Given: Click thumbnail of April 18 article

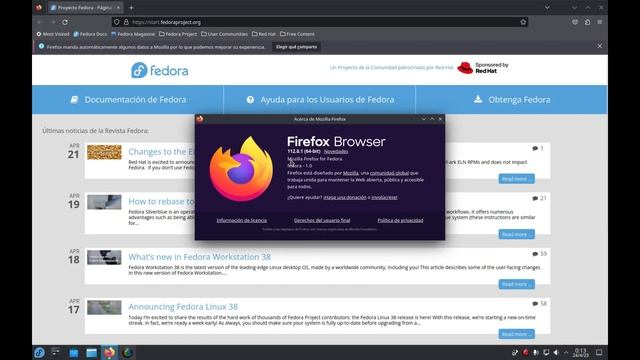Looking at the screenshot, I should tap(104, 258).
